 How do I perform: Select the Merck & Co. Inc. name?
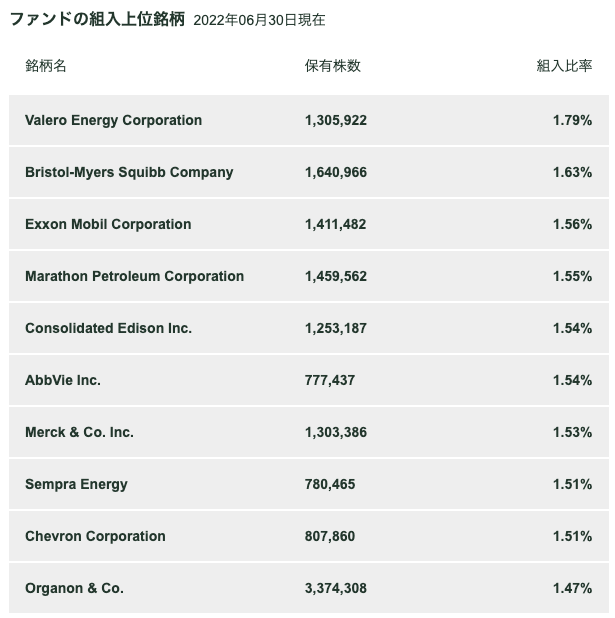point(79,432)
